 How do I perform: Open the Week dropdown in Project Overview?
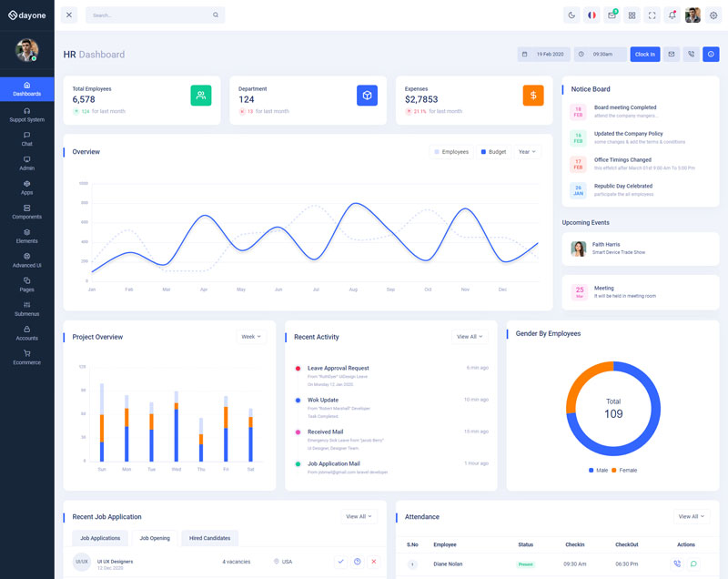[251, 337]
